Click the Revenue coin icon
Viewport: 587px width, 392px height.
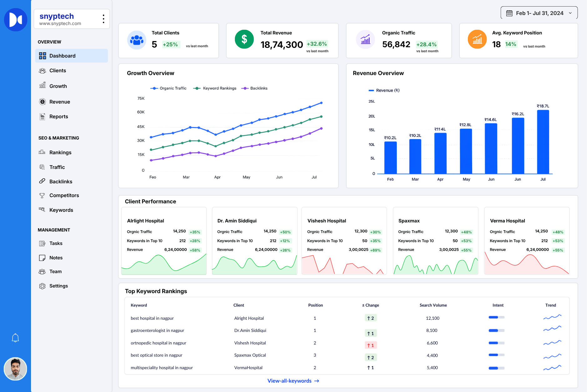(x=43, y=102)
